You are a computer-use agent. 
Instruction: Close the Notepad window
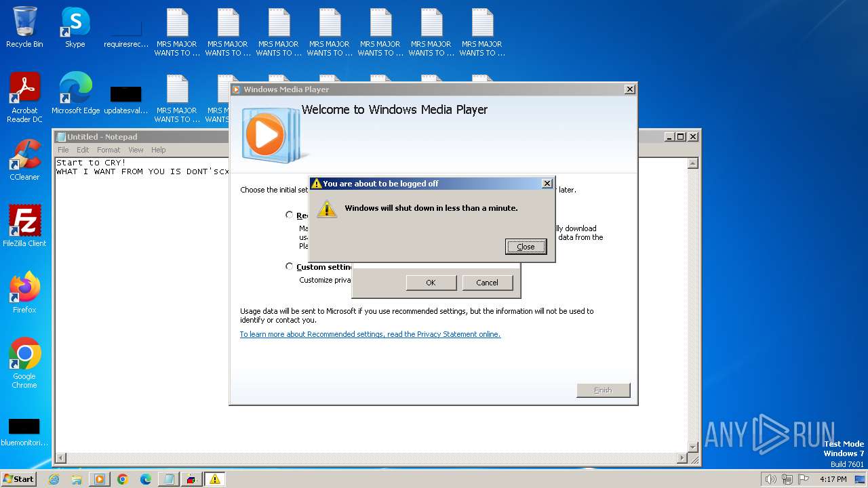(692, 136)
